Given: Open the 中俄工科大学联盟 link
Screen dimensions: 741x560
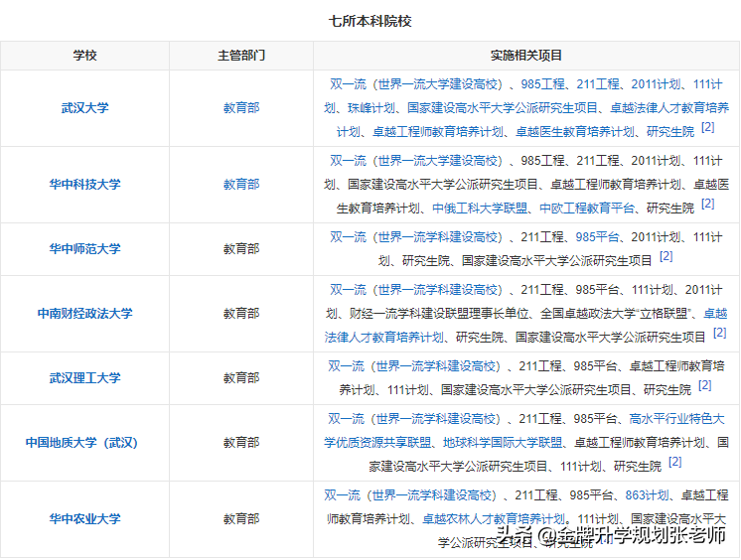Looking at the screenshot, I should tap(480, 208).
